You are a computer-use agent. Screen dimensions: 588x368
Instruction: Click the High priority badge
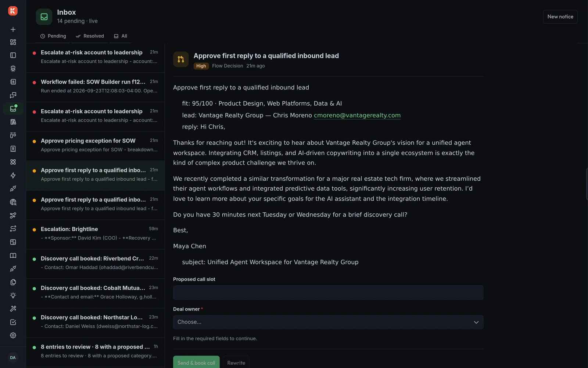[x=201, y=66]
